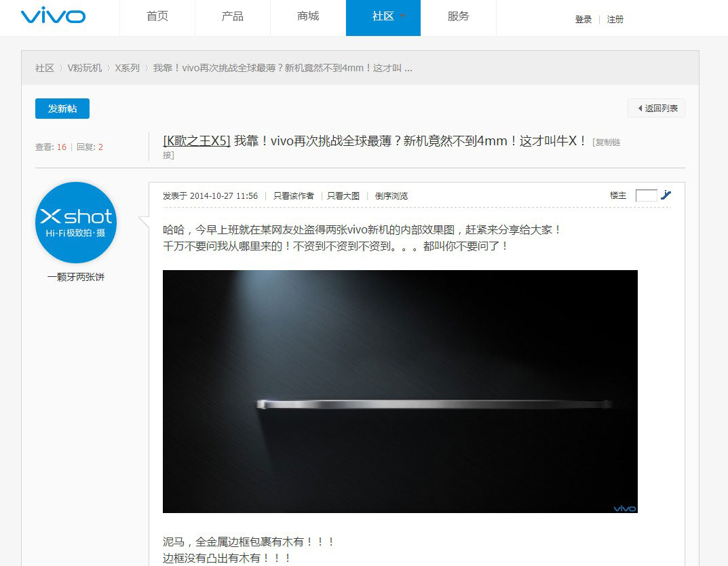Viewport: 728px width, 566px height.
Task: Click the jump-to-floor stairs icon
Action: pyautogui.click(x=666, y=195)
